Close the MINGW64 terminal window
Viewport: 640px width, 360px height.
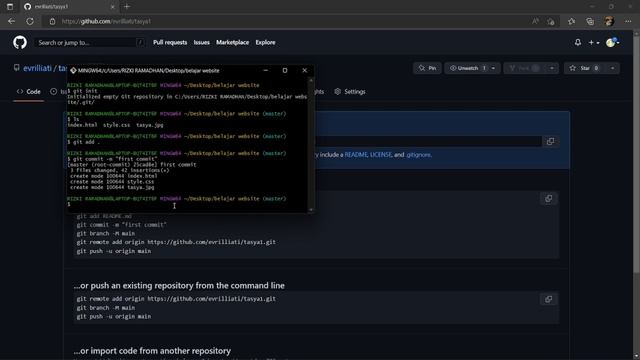[x=304, y=70]
